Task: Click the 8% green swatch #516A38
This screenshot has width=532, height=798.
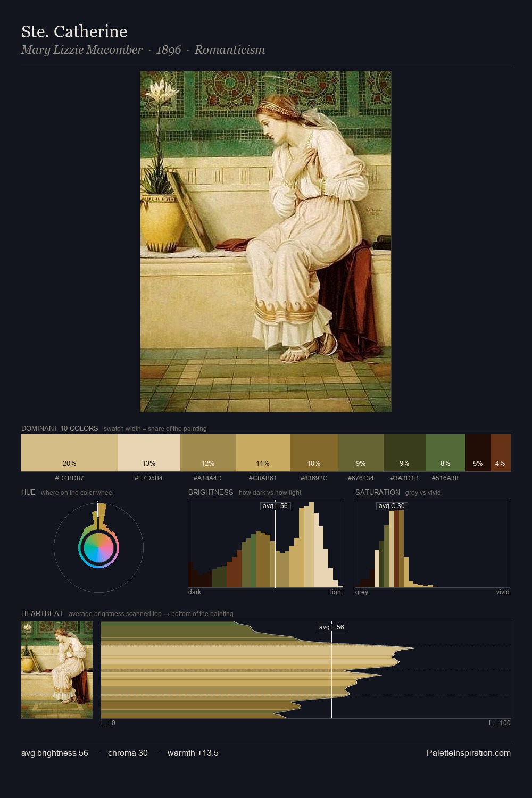Action: (445, 453)
